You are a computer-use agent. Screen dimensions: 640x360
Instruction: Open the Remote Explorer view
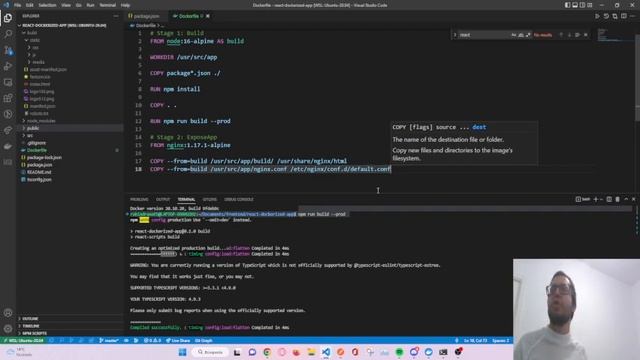pos(8,82)
